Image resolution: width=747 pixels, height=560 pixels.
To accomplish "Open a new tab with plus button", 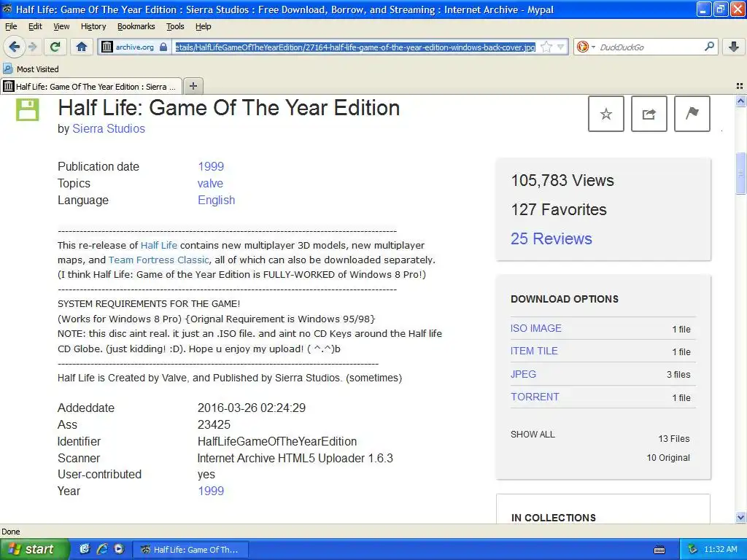I will point(193,86).
